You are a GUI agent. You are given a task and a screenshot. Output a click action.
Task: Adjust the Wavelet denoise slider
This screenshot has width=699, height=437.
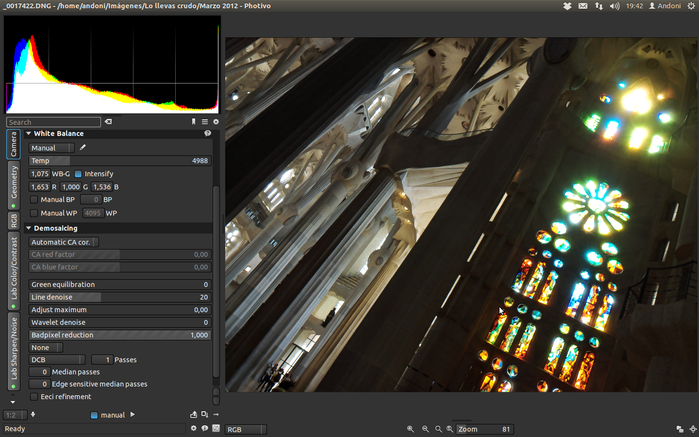point(120,322)
